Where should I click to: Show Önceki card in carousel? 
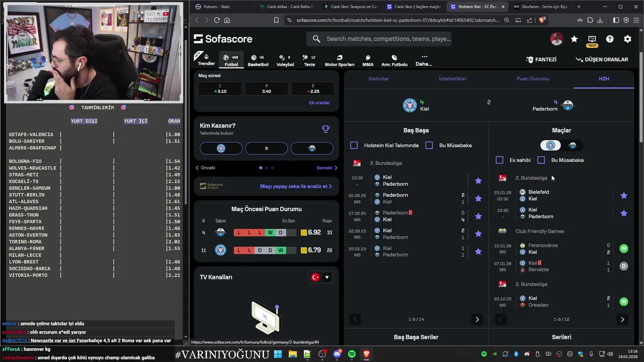(x=205, y=168)
